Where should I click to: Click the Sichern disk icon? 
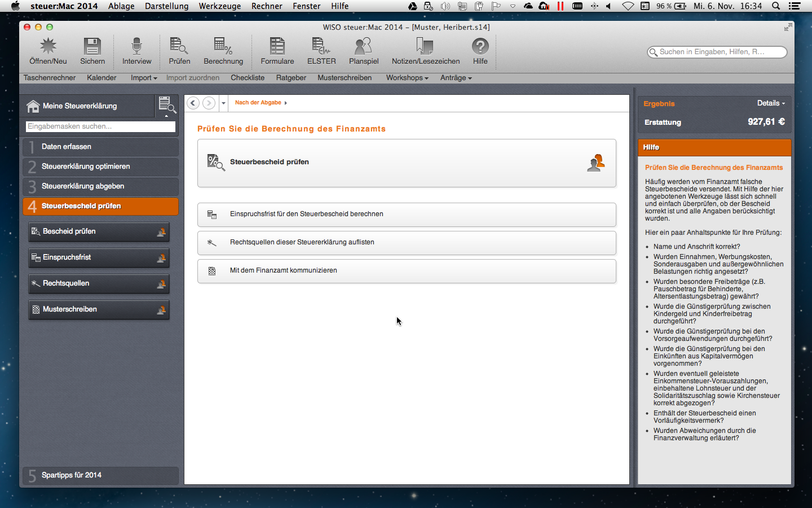pos(92,47)
